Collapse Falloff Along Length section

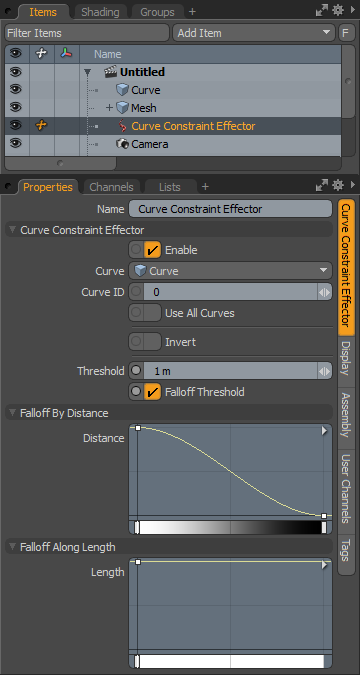click(12, 547)
